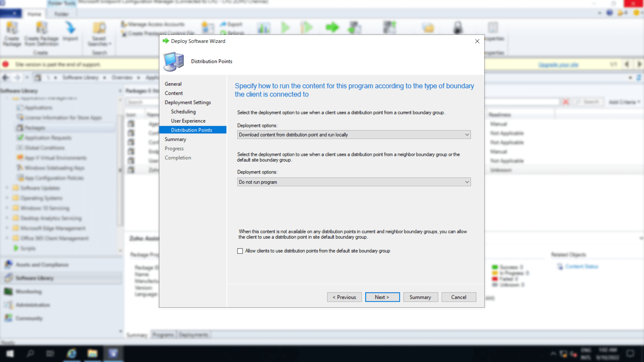Image resolution: width=644 pixels, height=362 pixels.
Task: Click the Distribution Points computer icon
Action: tap(173, 61)
